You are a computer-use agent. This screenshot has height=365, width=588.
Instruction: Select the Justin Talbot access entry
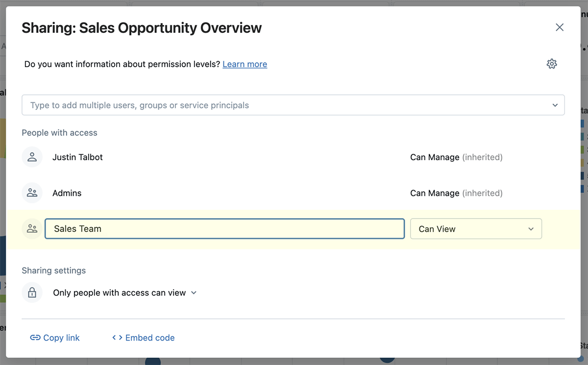(x=77, y=157)
